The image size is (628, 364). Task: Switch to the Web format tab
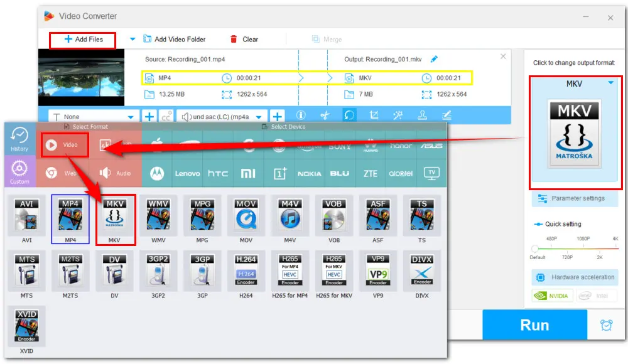coord(62,173)
